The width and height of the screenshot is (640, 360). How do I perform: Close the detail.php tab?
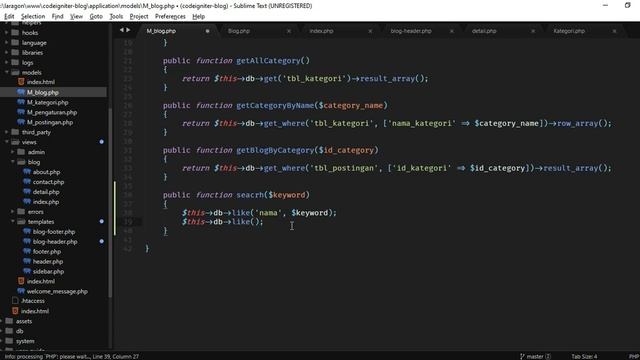[533, 31]
